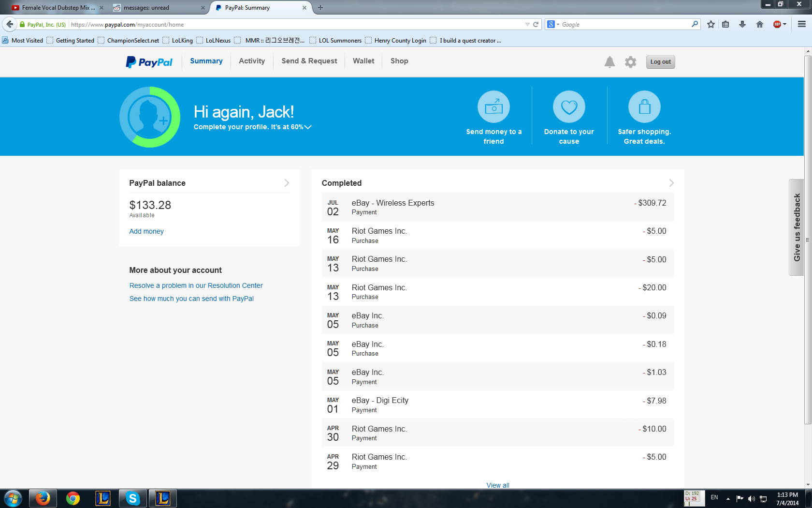Click the search magnifier icon
812x508 pixels.
click(695, 24)
